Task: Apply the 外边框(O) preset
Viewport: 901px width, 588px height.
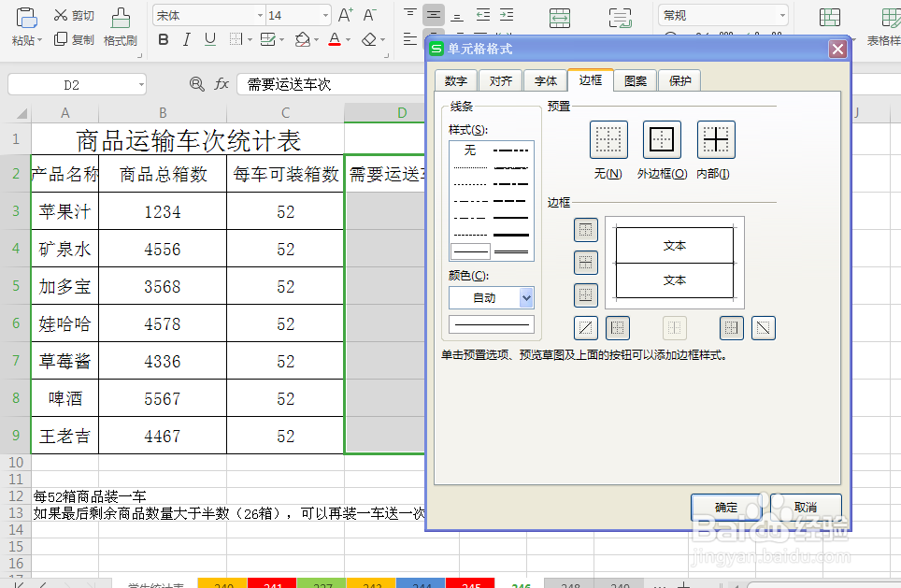Action: click(x=662, y=139)
